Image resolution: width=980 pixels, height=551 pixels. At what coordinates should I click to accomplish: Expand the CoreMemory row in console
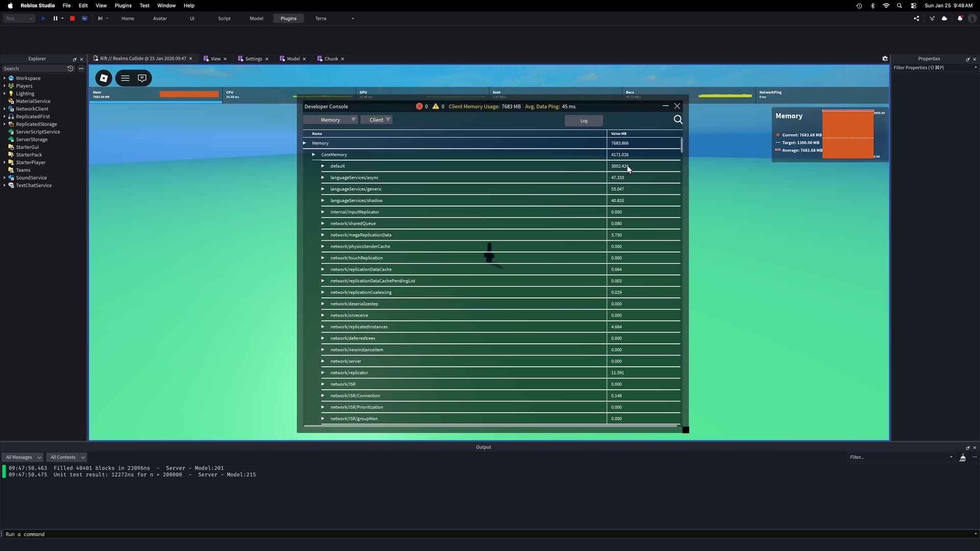[x=313, y=155]
